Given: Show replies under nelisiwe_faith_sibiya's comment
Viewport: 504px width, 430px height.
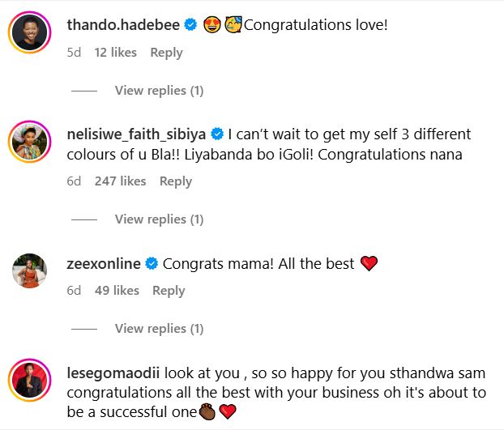Looking at the screenshot, I should coord(159,219).
